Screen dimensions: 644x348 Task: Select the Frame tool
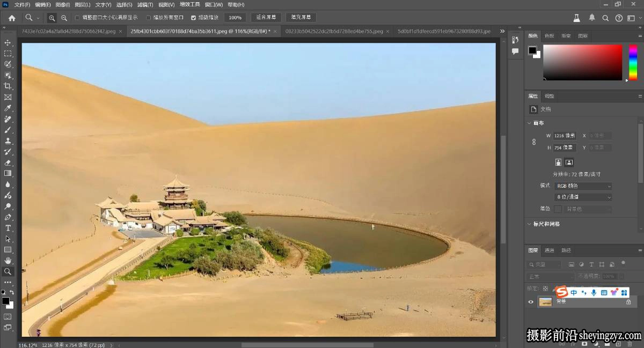[x=8, y=97]
